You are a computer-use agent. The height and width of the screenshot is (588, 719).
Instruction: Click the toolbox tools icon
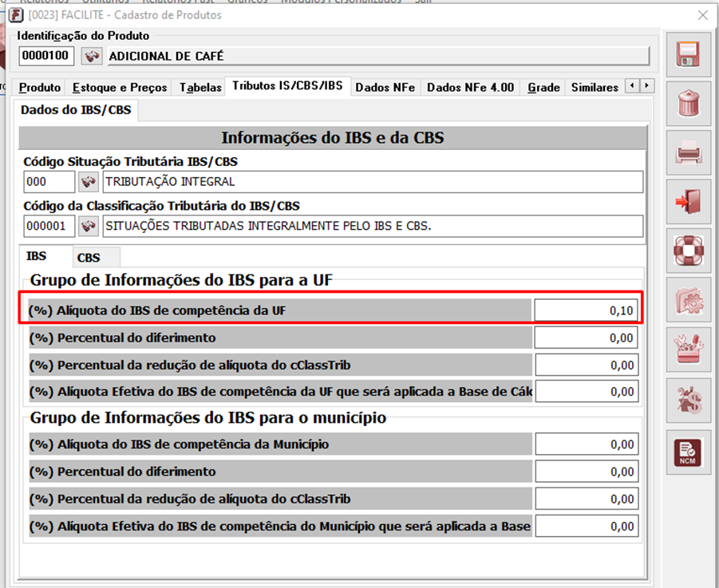pos(688,350)
